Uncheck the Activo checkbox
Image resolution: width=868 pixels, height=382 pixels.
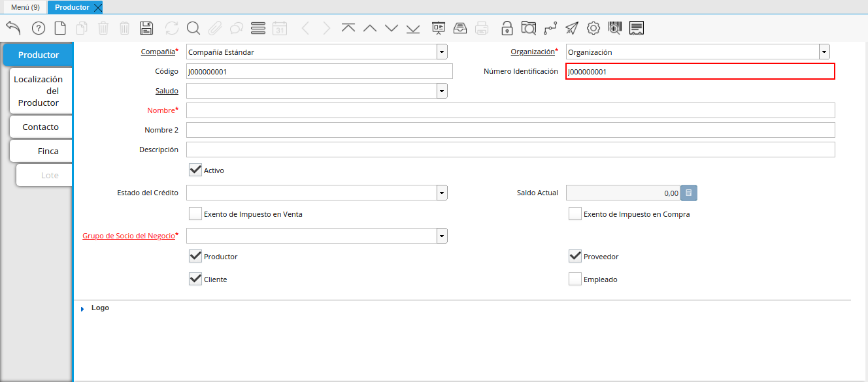point(195,170)
